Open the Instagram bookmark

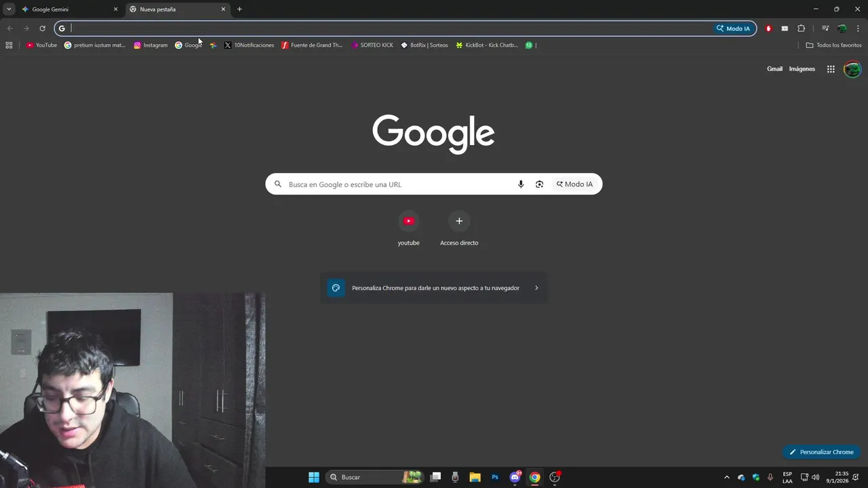tap(151, 45)
